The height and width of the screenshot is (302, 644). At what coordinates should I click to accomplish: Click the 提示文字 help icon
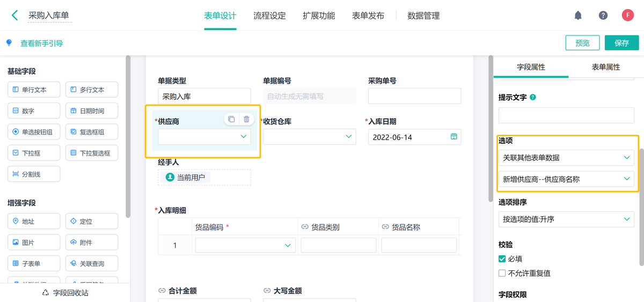pyautogui.click(x=533, y=98)
